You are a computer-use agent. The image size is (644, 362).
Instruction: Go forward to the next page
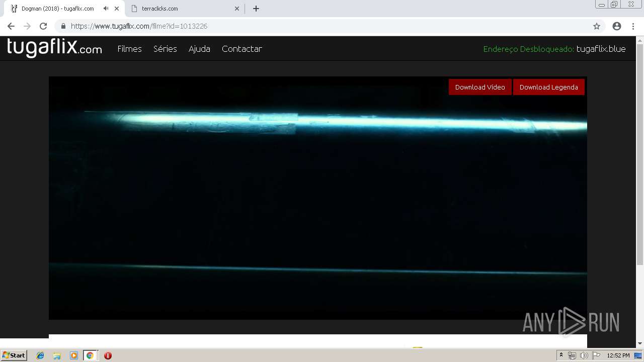coord(27,26)
